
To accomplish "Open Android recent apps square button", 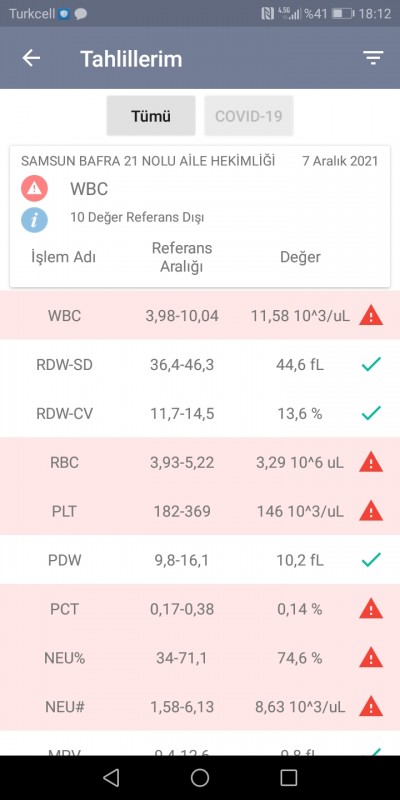I will coord(289,778).
